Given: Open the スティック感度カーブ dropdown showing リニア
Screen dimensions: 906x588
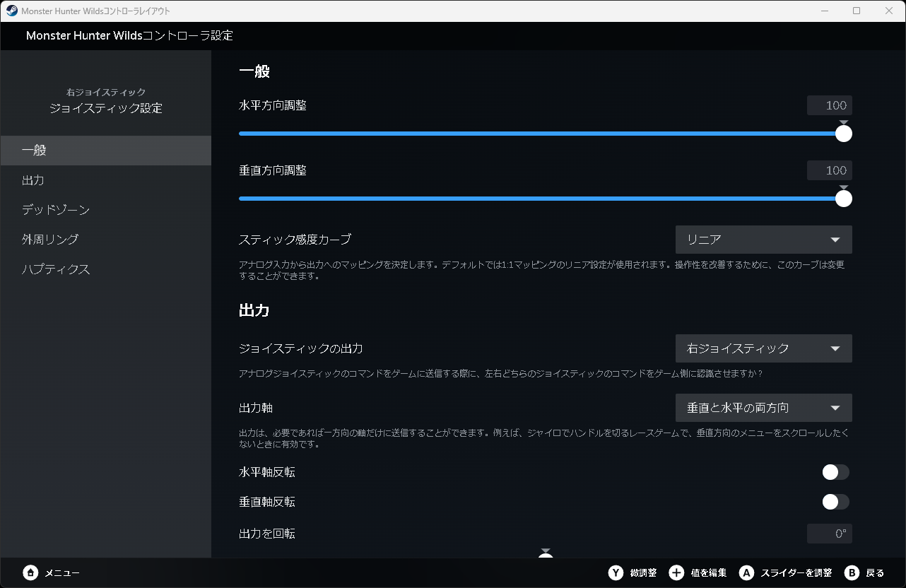Looking at the screenshot, I should tap(763, 239).
